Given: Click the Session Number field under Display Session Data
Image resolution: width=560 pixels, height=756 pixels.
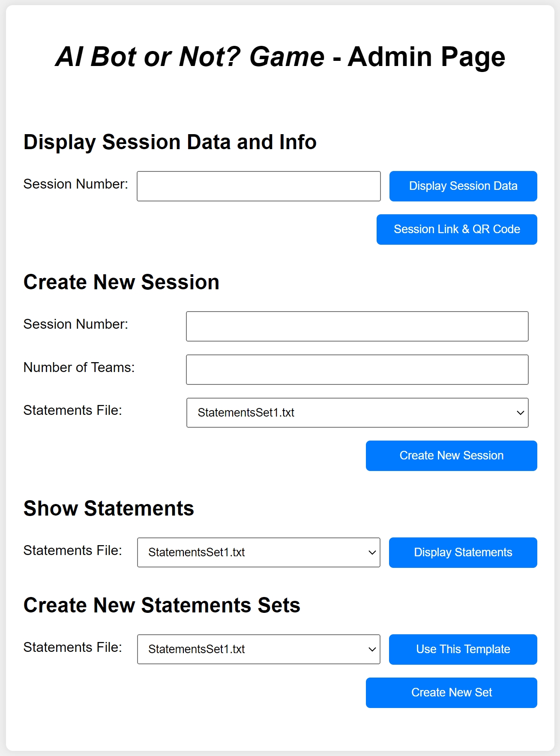Looking at the screenshot, I should coord(258,186).
